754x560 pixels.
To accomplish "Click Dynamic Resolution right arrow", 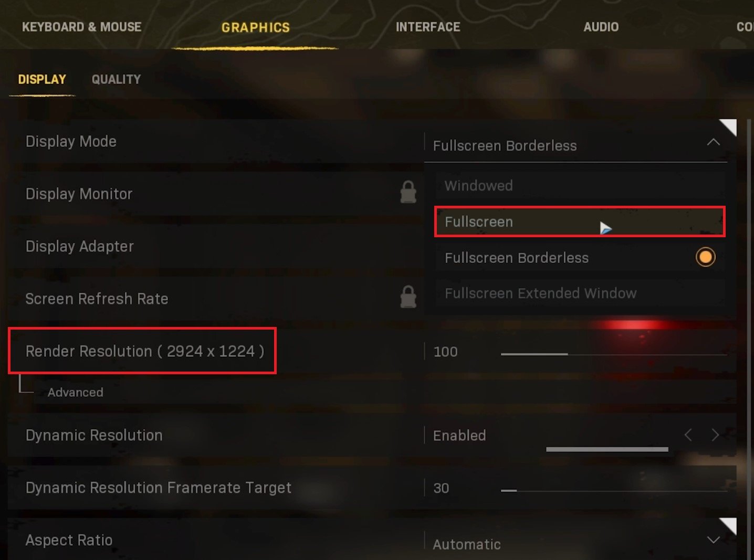I will point(715,435).
